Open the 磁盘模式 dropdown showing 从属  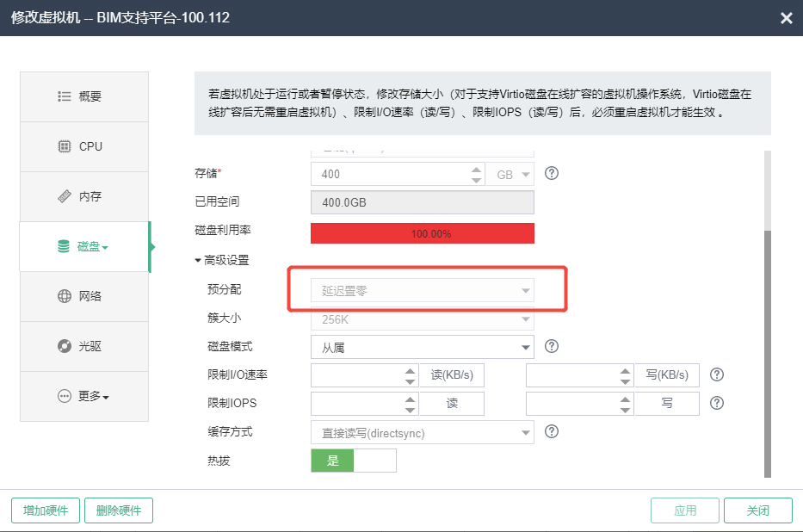[422, 347]
